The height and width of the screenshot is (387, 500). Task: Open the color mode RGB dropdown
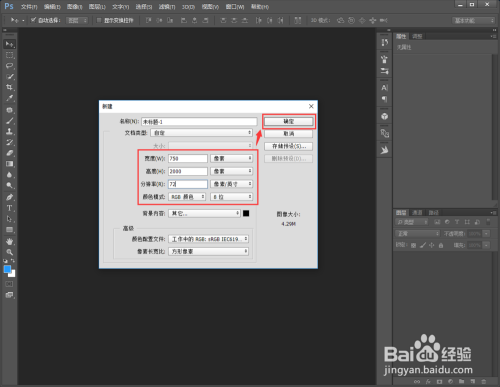click(x=187, y=197)
